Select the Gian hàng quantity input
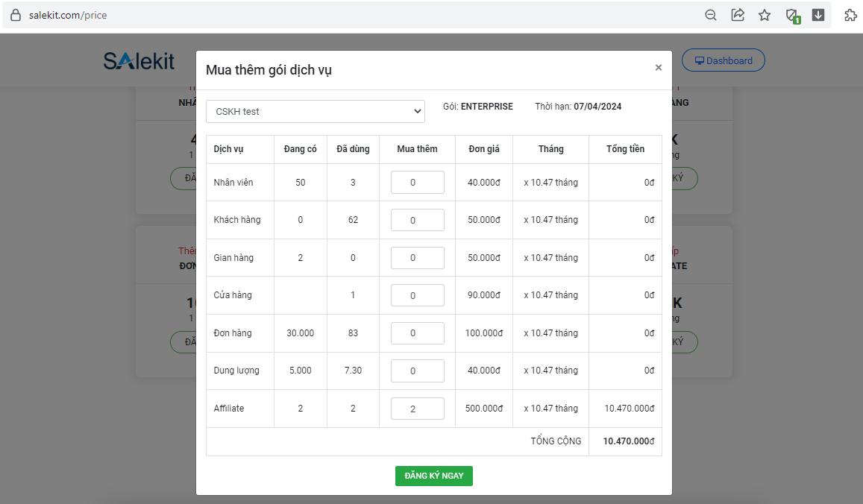The width and height of the screenshot is (863, 504). 417,258
